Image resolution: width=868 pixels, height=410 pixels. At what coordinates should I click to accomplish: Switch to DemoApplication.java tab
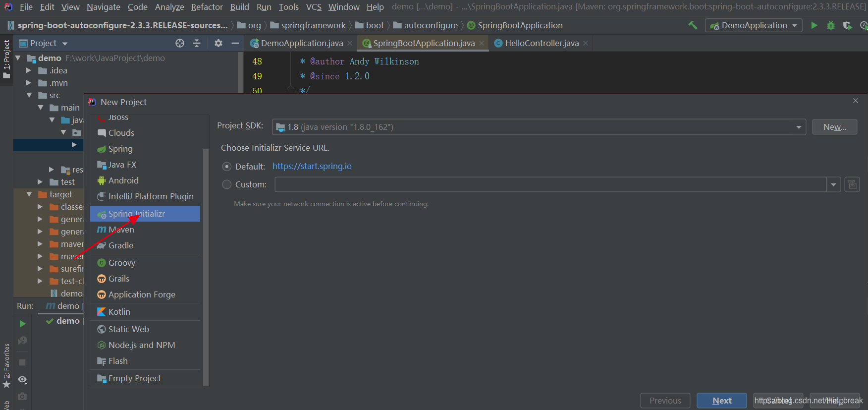click(302, 43)
